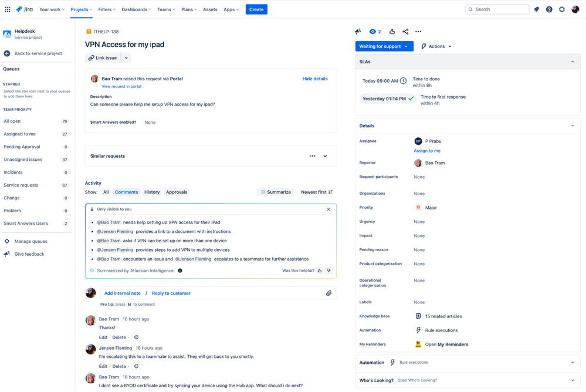This screenshot has width=586, height=392.
Task: Open My Reminders
Action: pos(446,344)
